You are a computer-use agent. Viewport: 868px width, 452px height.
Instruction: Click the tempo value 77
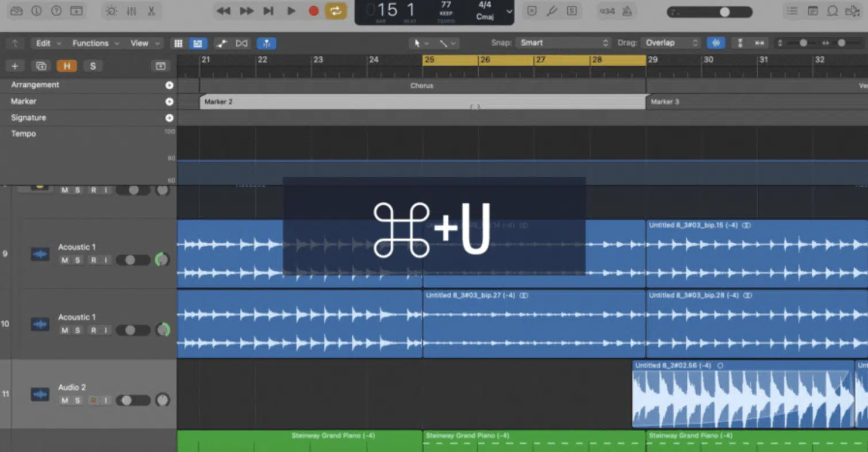click(445, 5)
